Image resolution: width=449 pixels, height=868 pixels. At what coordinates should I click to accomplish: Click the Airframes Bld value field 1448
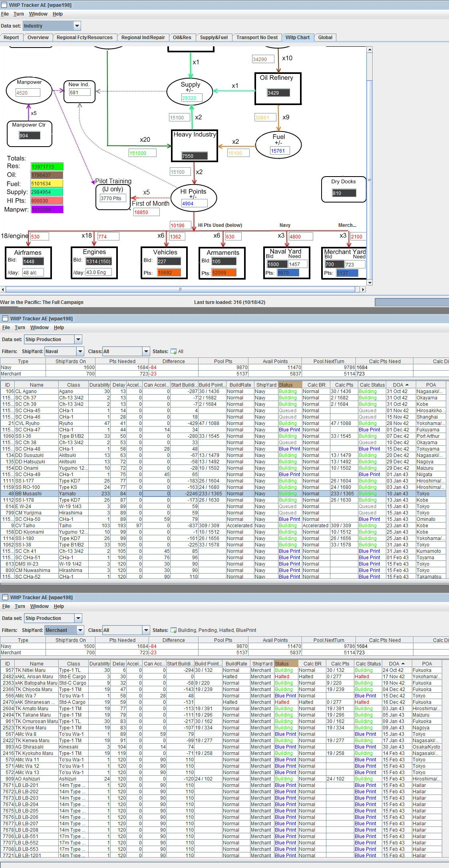(33, 261)
